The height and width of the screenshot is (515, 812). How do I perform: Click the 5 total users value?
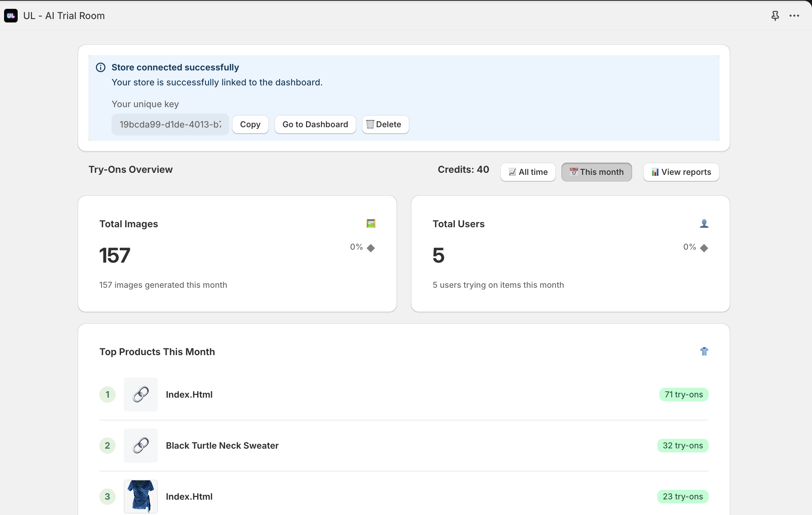coord(439,255)
